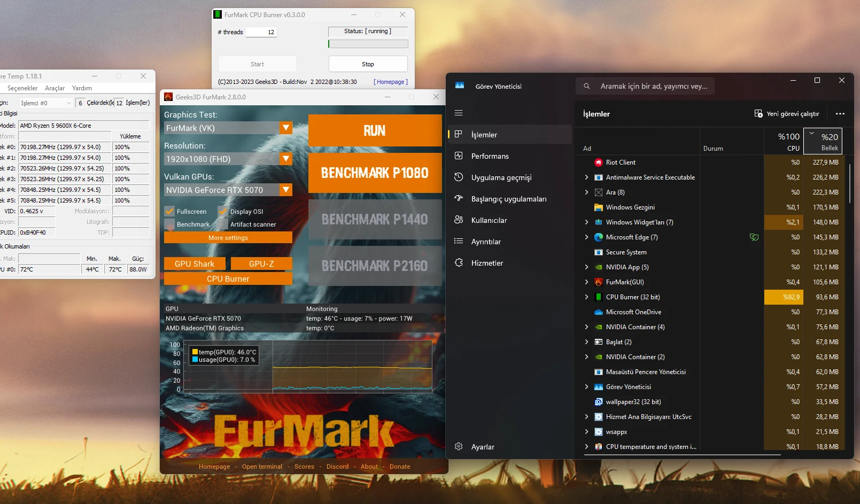The height and width of the screenshot is (504, 860).
Task: Tick the Benchmark checkbox in FurMark
Action: pos(169,224)
